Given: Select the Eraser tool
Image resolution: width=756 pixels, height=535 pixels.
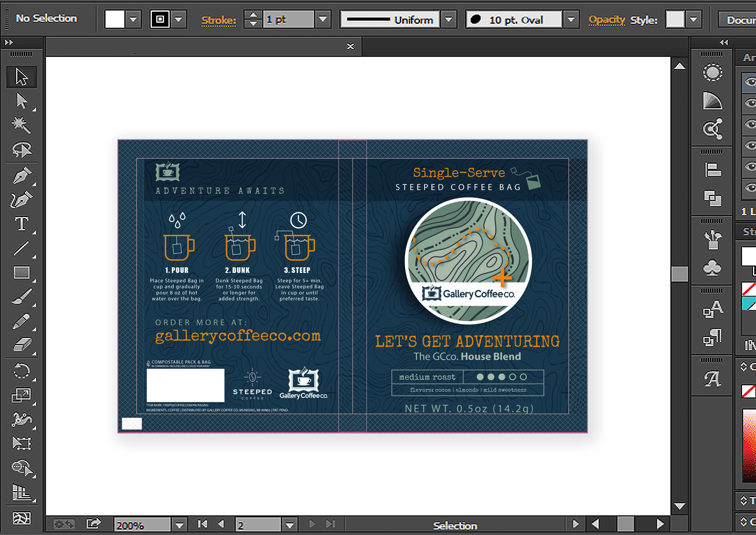Looking at the screenshot, I should click(21, 345).
